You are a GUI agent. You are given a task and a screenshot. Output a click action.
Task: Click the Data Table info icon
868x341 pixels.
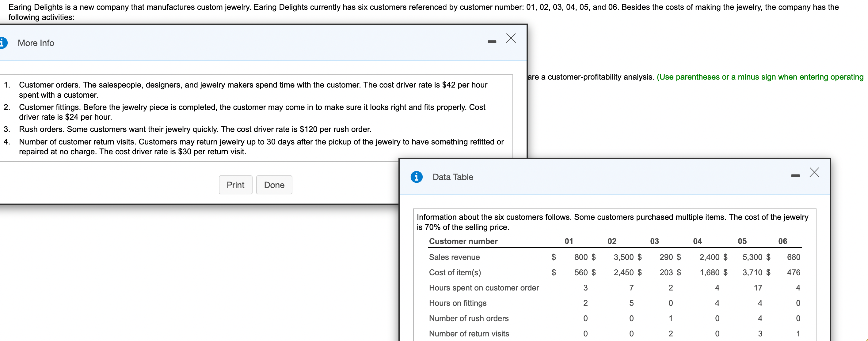point(417,177)
